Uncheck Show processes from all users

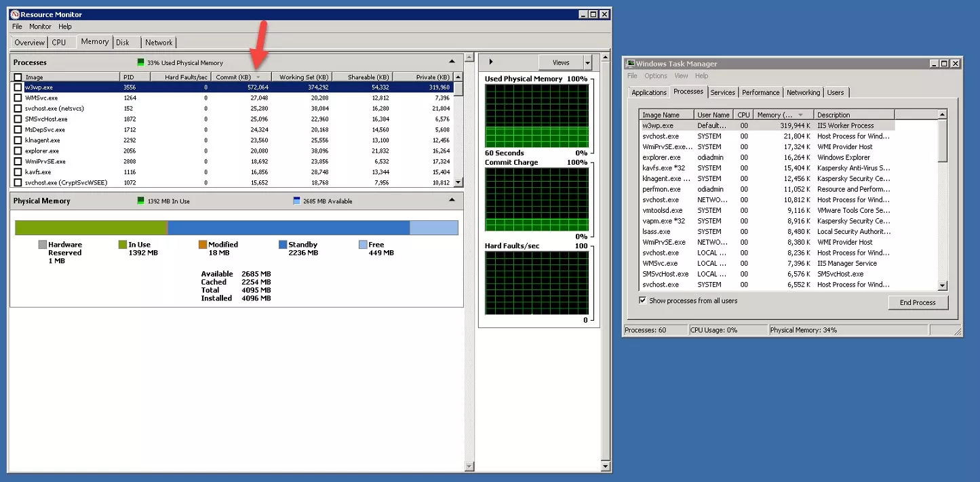(643, 300)
